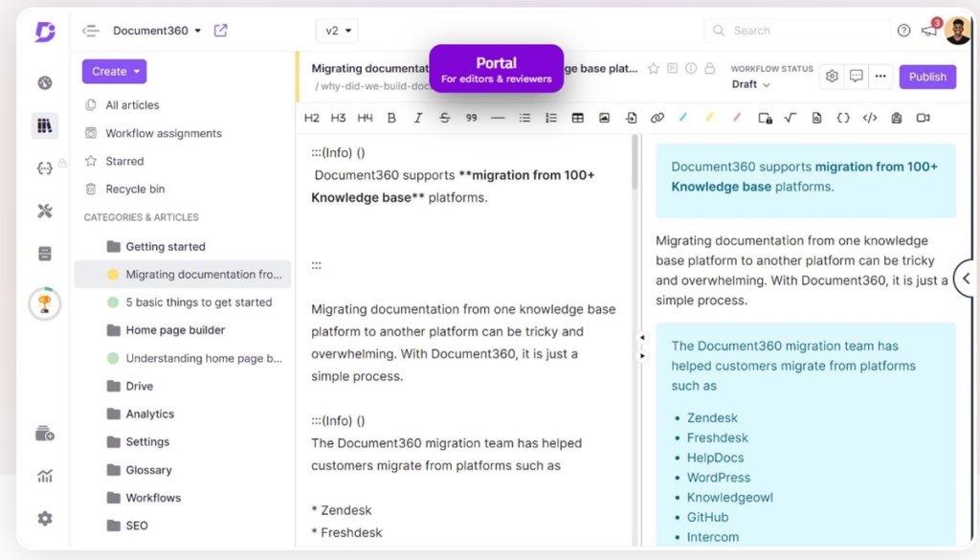Open the Drive storage sidebar icon
The image size is (980, 560).
44,254
